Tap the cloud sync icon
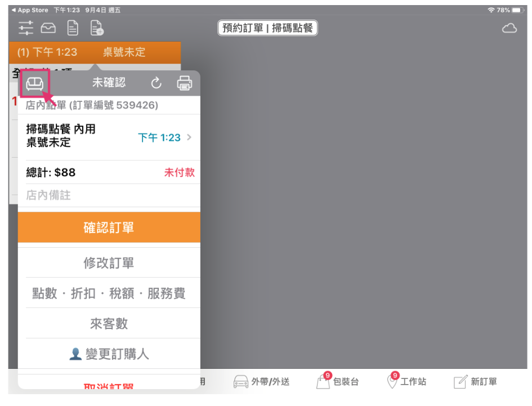The height and width of the screenshot is (406, 532). (x=509, y=28)
